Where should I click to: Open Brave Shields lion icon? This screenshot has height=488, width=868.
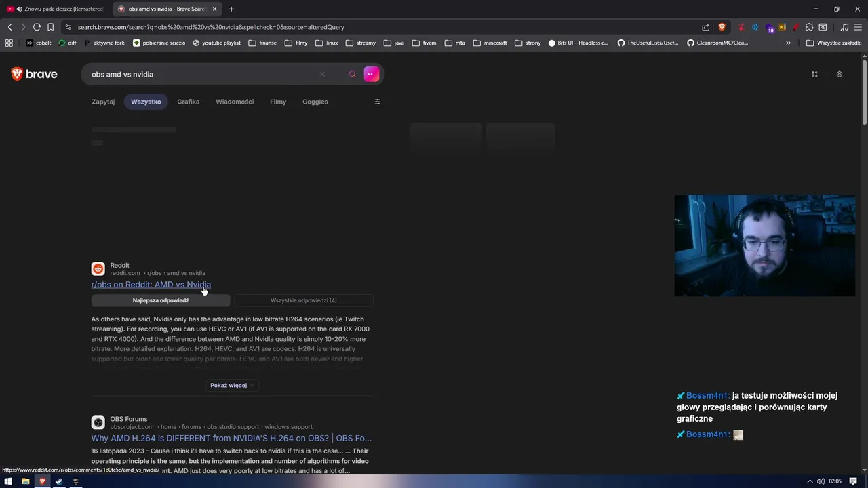[x=722, y=27]
